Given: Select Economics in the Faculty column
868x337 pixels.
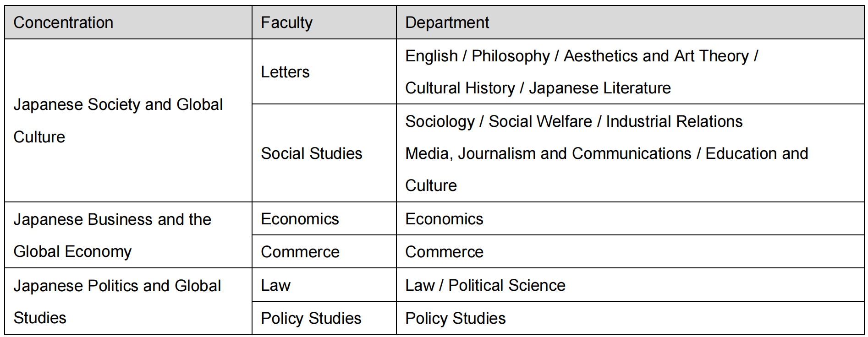Looking at the screenshot, I should [x=300, y=219].
